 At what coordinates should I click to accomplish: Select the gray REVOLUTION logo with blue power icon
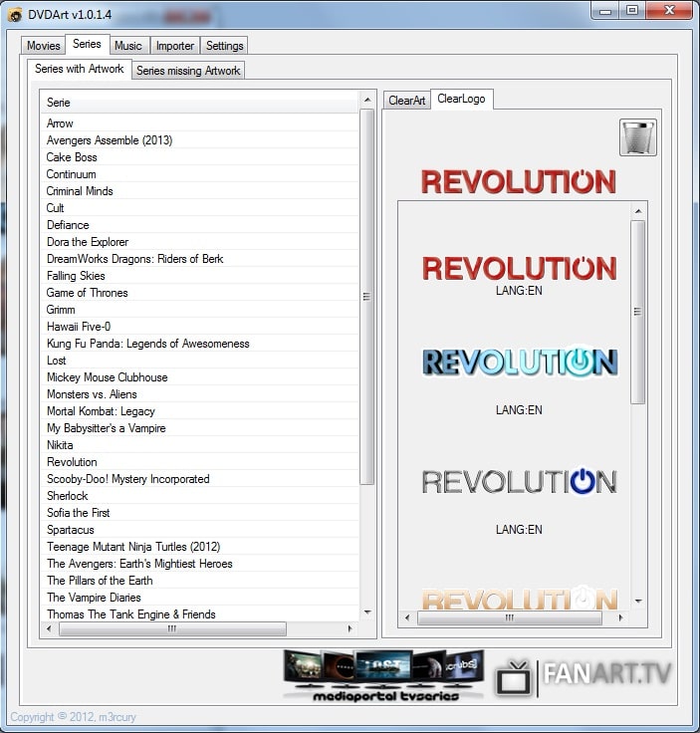(520, 481)
